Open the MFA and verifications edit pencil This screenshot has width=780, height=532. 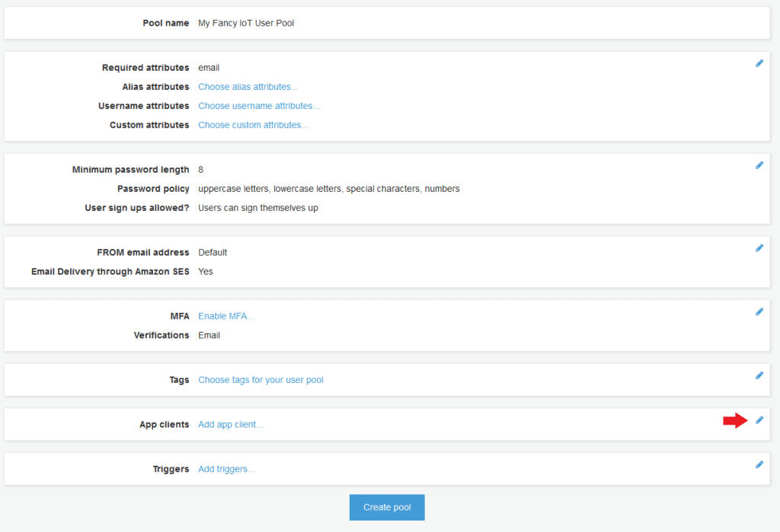click(759, 311)
